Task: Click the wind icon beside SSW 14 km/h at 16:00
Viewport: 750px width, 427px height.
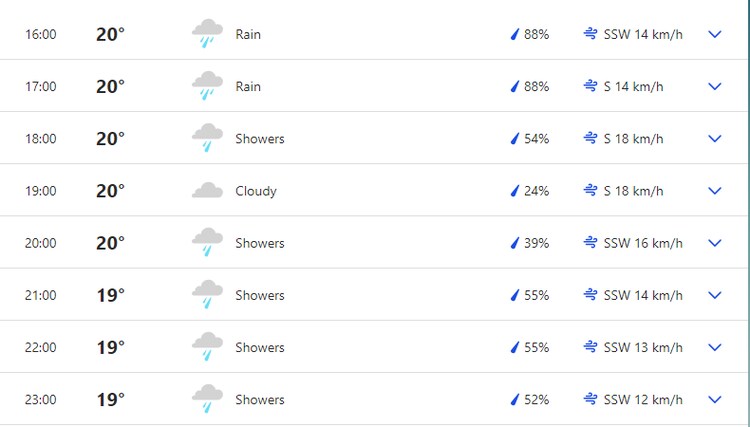Action: 591,34
